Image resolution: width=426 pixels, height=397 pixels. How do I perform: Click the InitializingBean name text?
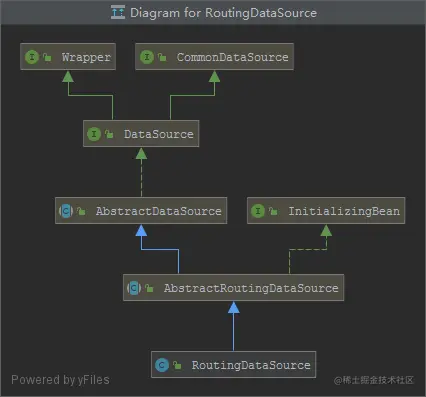[344, 211]
